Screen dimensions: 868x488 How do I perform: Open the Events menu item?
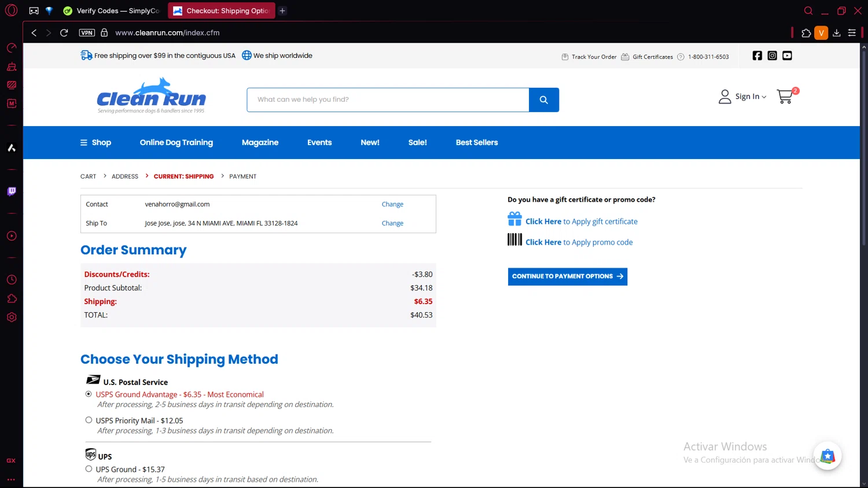319,143
